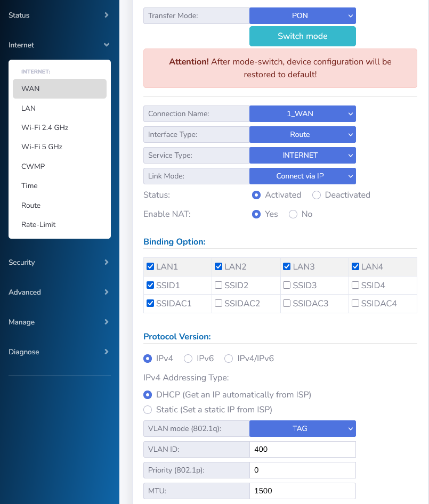Click the Switch mode button
Screen dimensions: 429x504
point(302,36)
